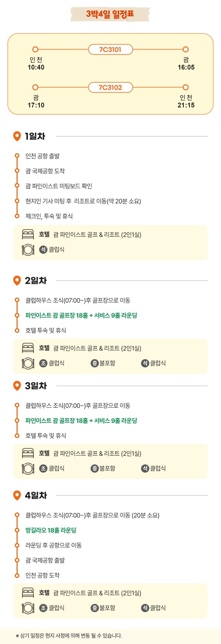221x644 pixels.
Task: Select flight number 7C3101 badge
Action: 110,50
